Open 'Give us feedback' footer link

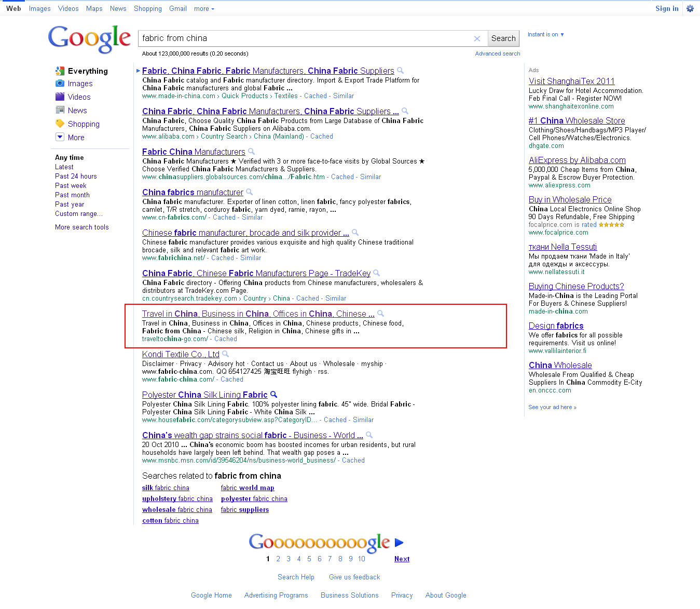354,577
